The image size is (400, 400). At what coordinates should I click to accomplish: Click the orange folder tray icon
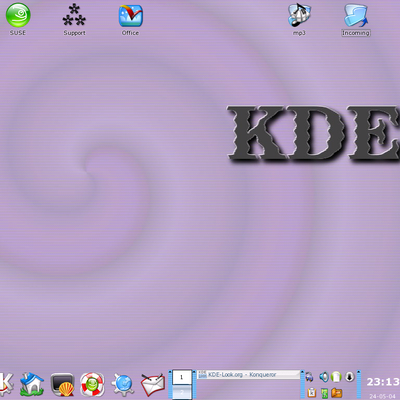pyautogui.click(x=337, y=393)
